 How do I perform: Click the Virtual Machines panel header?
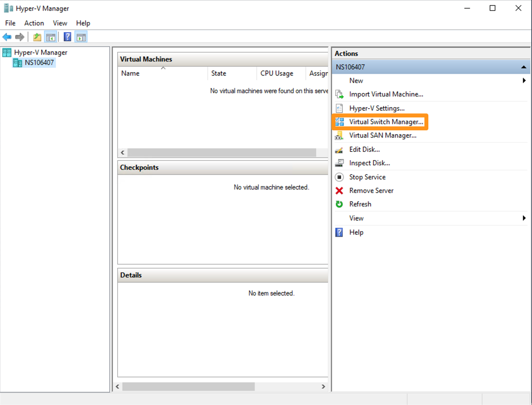click(223, 59)
